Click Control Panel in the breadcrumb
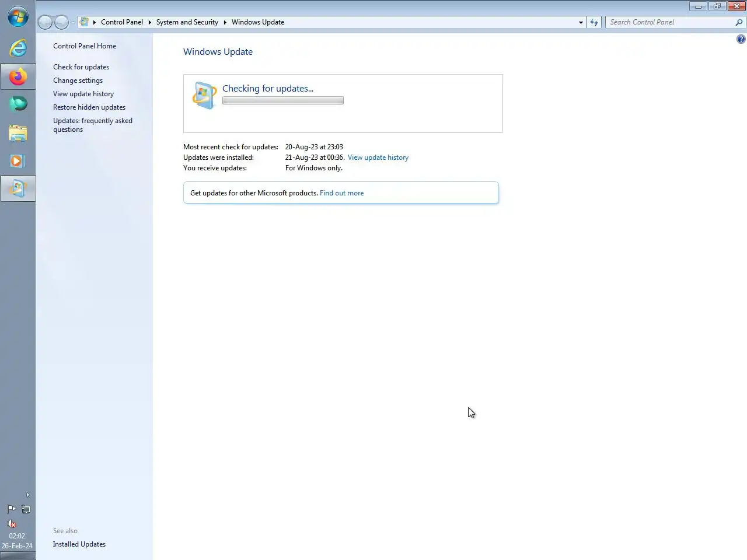This screenshot has width=747, height=560. 121,22
